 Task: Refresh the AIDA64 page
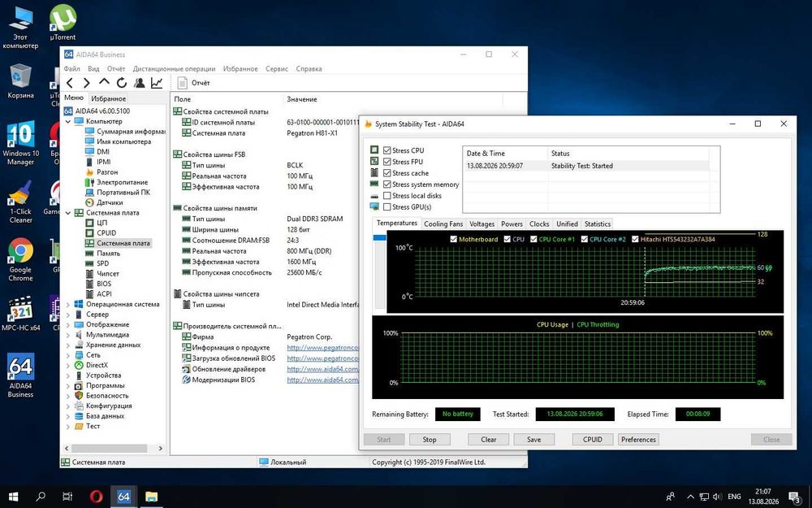(122, 83)
